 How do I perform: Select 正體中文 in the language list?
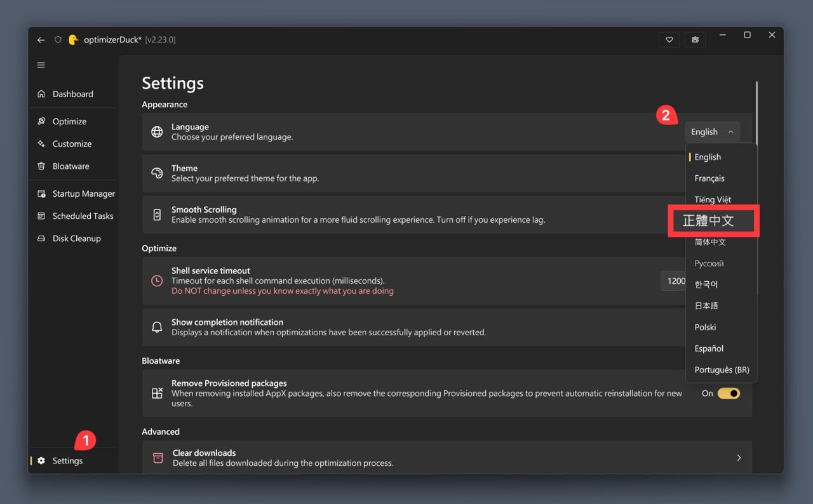[713, 221]
